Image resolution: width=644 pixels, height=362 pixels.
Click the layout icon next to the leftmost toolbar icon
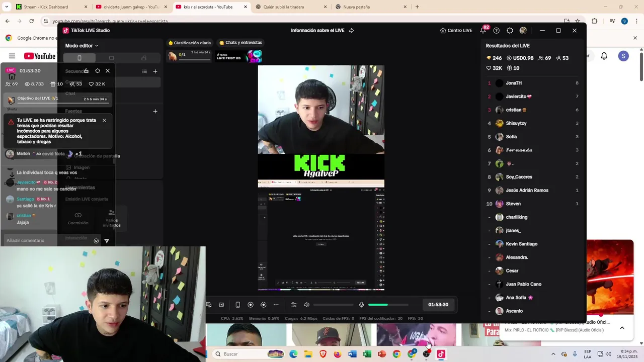click(x=221, y=305)
